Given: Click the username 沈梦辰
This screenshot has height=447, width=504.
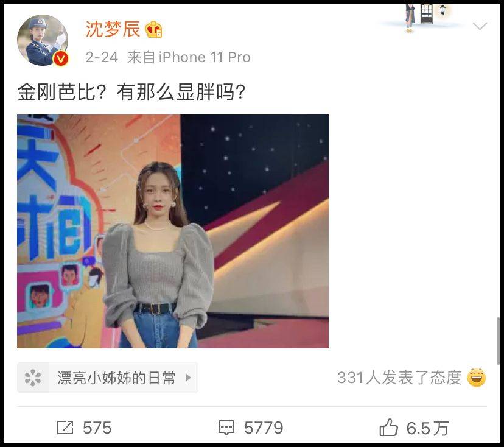Looking at the screenshot, I should (113, 30).
